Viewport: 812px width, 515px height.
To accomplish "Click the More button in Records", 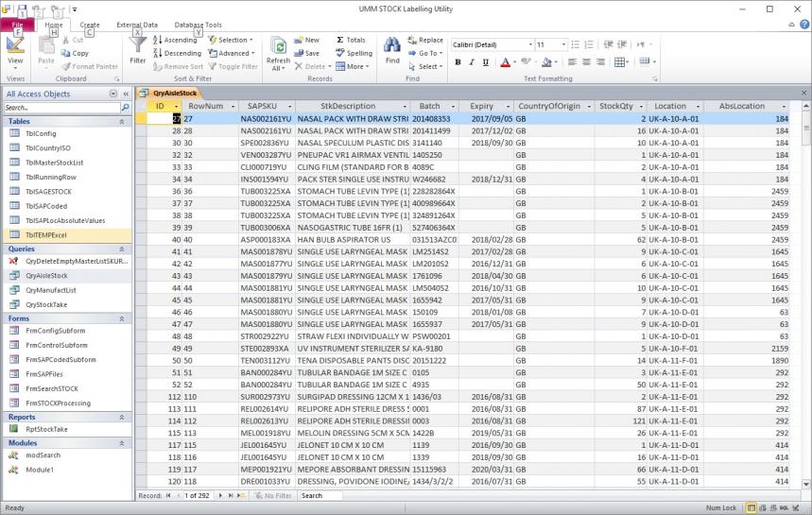I will point(353,66).
